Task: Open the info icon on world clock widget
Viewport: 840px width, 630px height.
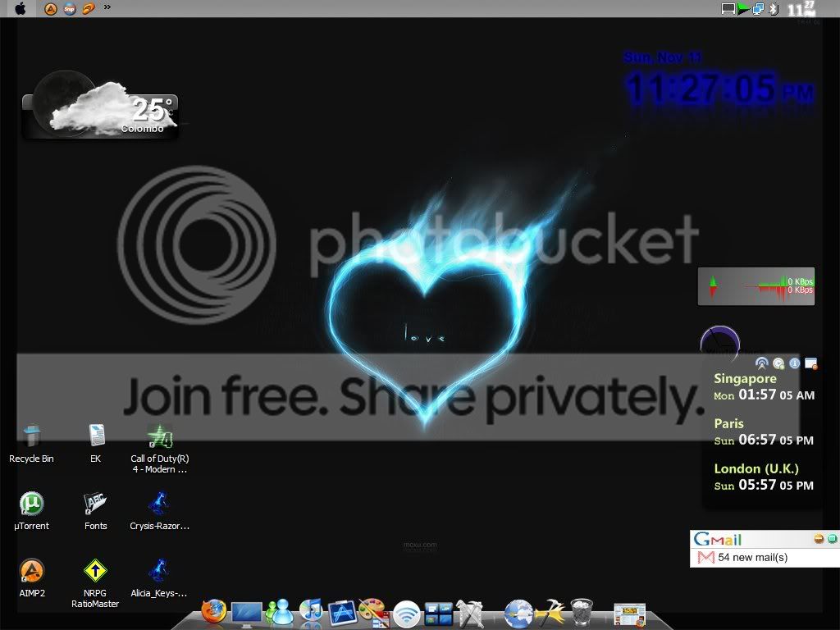Action: (794, 363)
